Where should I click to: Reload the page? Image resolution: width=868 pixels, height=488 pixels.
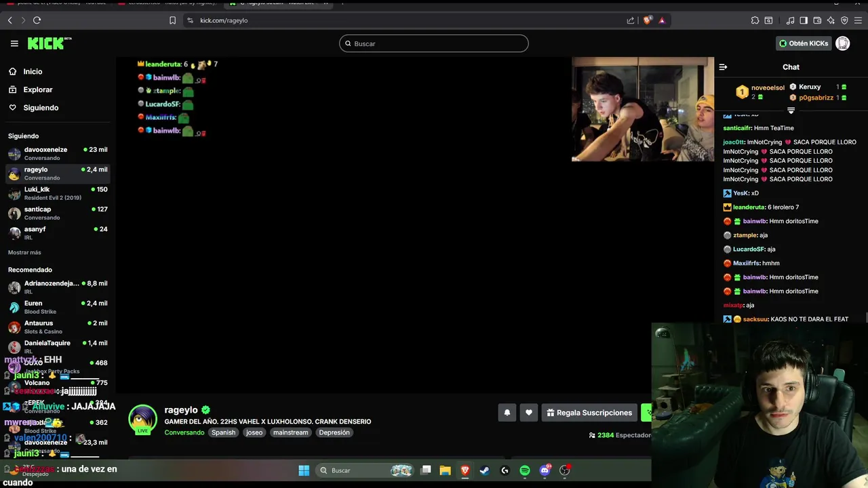point(37,20)
